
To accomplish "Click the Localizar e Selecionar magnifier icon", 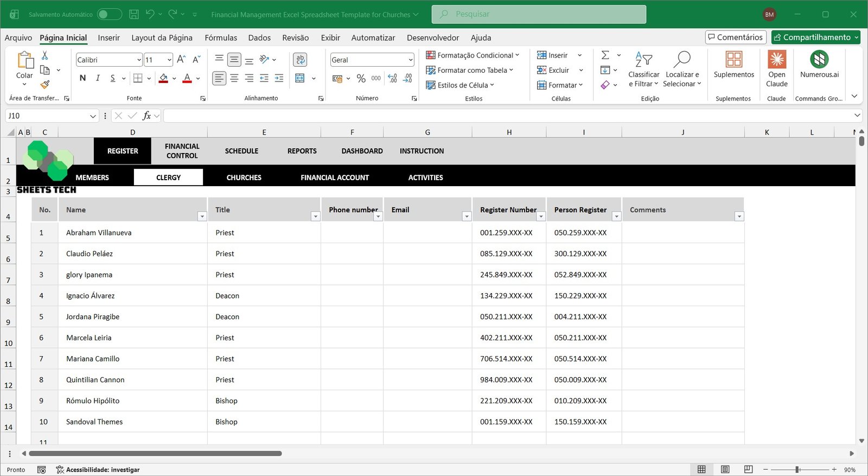I will point(682,59).
